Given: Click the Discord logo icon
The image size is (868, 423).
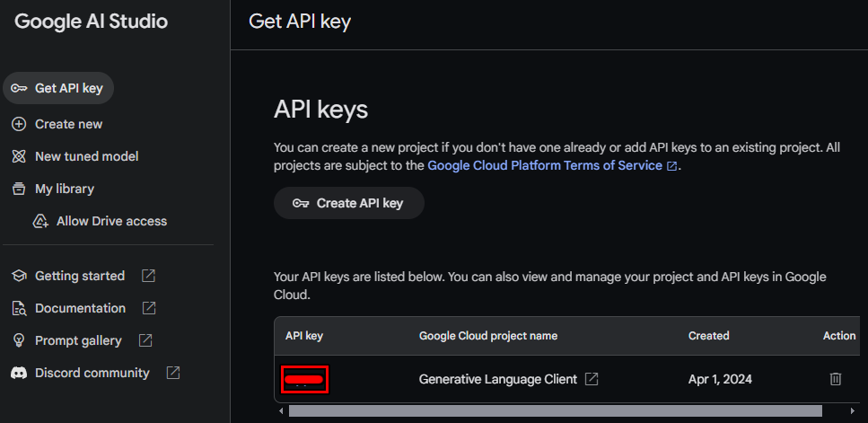Looking at the screenshot, I should click(x=19, y=374).
